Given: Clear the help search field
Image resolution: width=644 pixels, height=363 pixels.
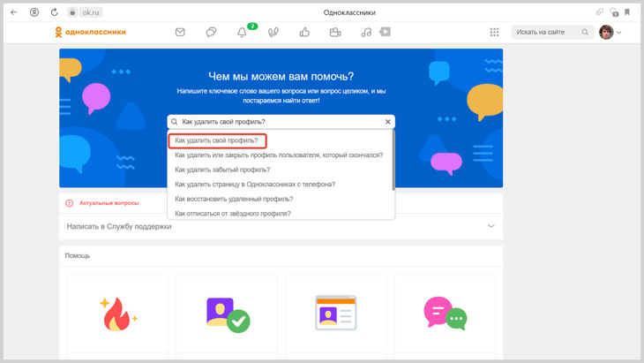Looking at the screenshot, I should pos(387,122).
